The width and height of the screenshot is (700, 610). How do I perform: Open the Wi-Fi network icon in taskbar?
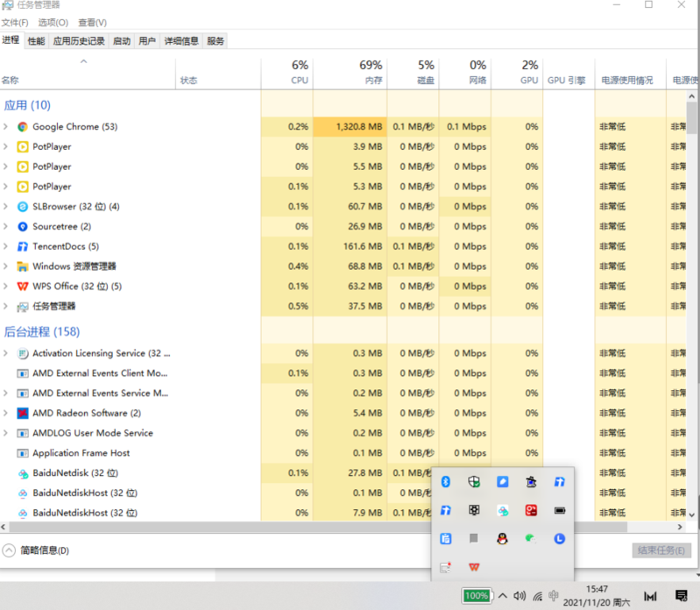537,596
